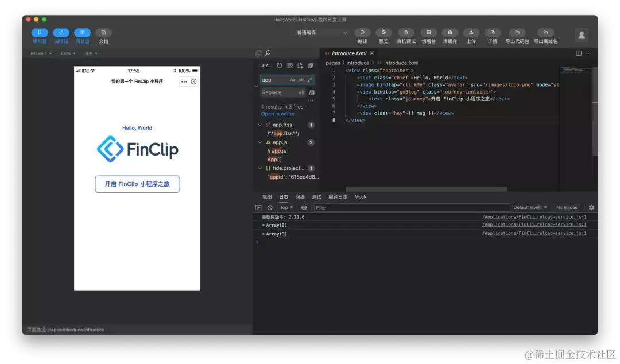Toggle the console sidebar icon
Viewport: 620px width, 364px height.
click(258, 208)
